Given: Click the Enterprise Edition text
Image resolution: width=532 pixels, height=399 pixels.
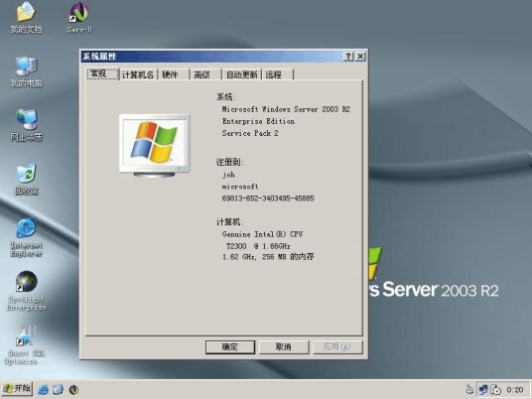Looking at the screenshot, I should click(258, 121).
